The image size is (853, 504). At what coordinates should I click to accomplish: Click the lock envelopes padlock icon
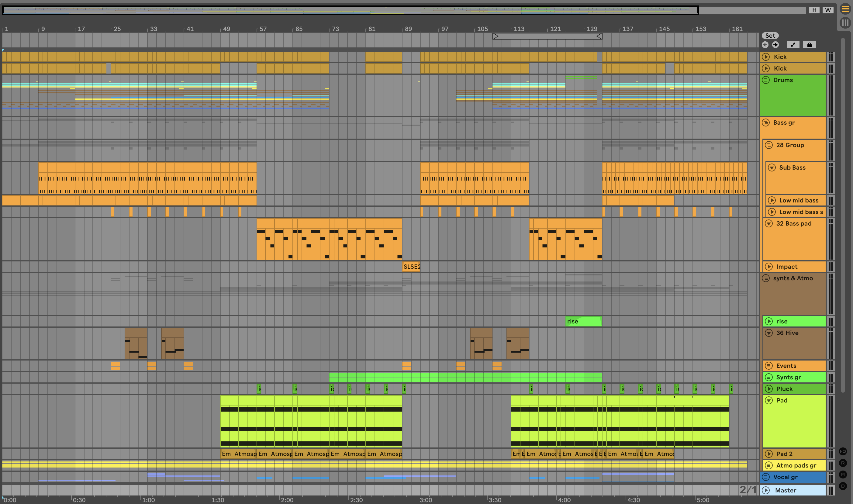(x=809, y=45)
